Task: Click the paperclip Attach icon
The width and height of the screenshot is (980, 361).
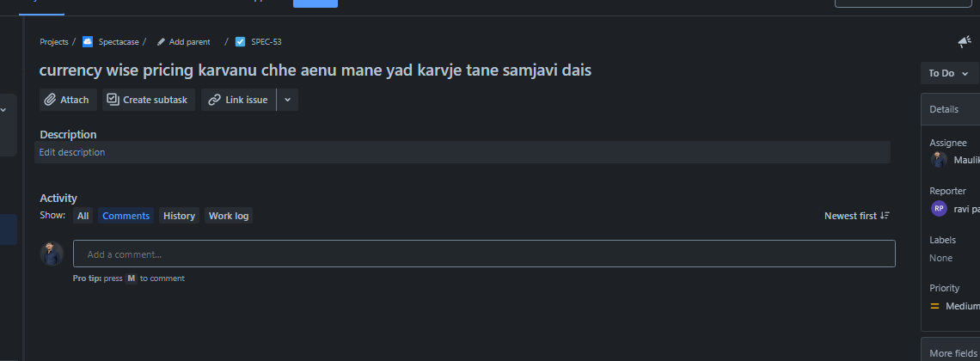Action: [x=51, y=100]
